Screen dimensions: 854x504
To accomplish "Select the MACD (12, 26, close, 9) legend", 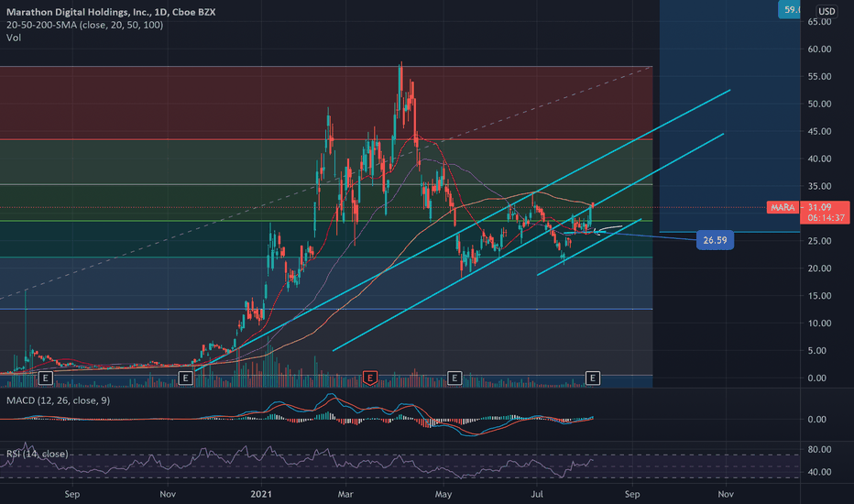I will pyautogui.click(x=59, y=400).
